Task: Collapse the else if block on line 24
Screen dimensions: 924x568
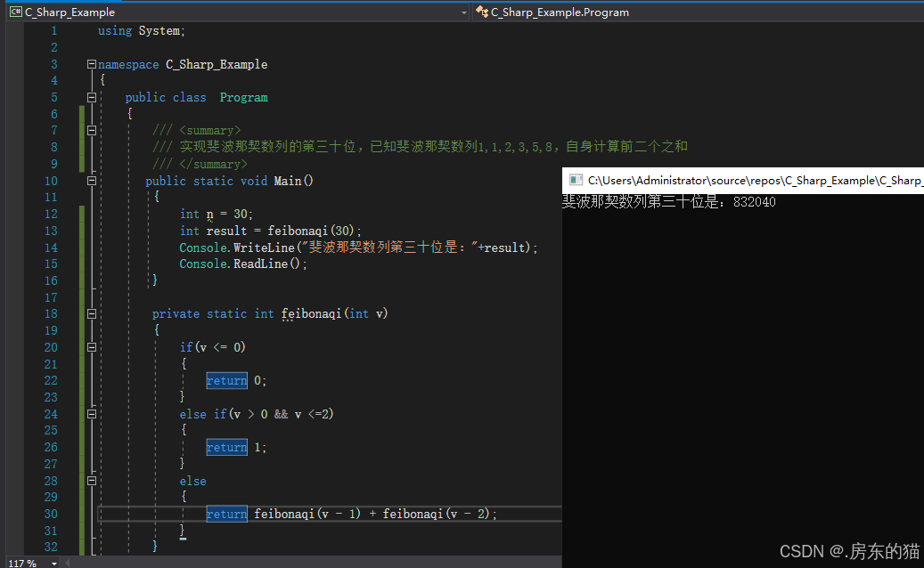Action: (x=92, y=414)
